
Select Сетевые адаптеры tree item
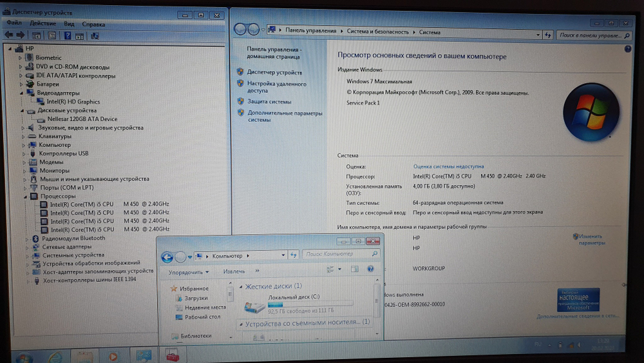pos(67,247)
